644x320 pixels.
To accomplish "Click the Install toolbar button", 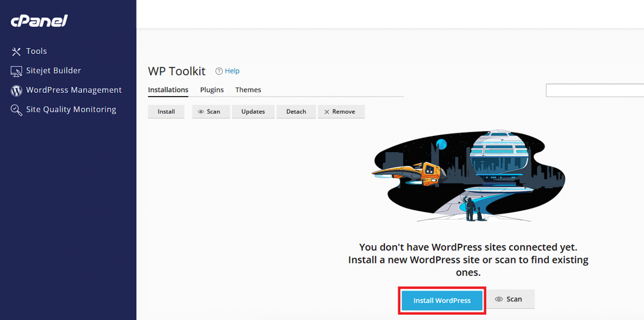I will 166,111.
